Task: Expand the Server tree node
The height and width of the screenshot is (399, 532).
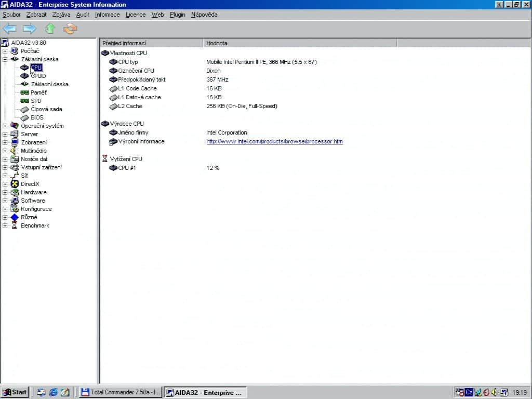Action: pyautogui.click(x=5, y=134)
